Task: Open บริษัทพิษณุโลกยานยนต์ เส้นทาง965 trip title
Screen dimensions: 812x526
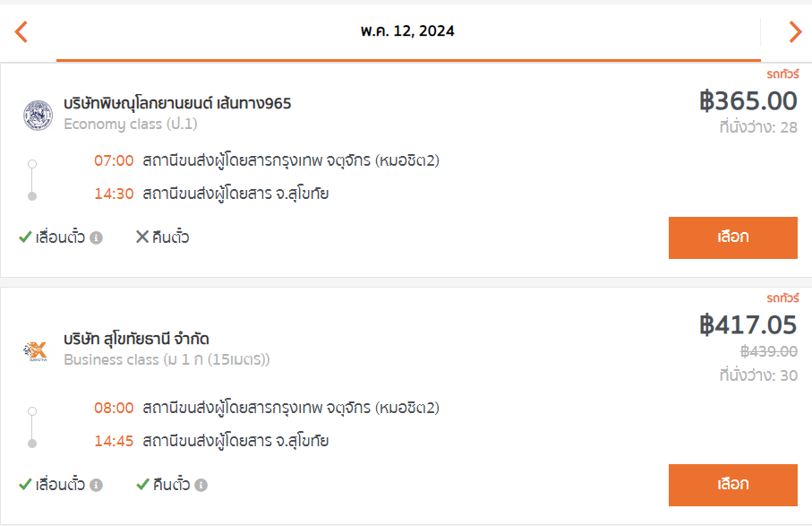Action: point(177,103)
